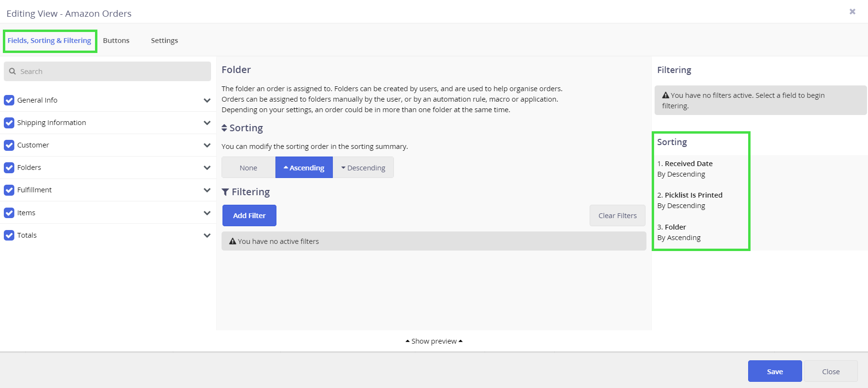Image resolution: width=868 pixels, height=388 pixels.
Task: Toggle the Customer fields checkbox
Action: click(9, 145)
